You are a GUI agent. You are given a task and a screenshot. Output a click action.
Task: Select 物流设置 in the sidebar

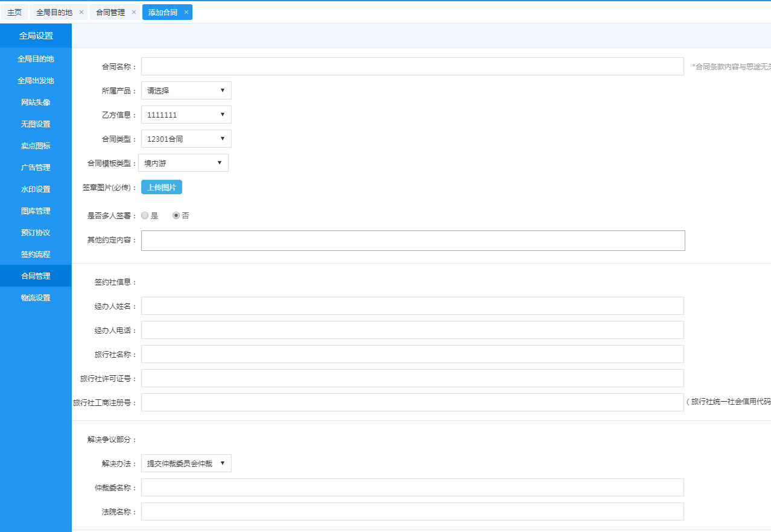pos(36,298)
